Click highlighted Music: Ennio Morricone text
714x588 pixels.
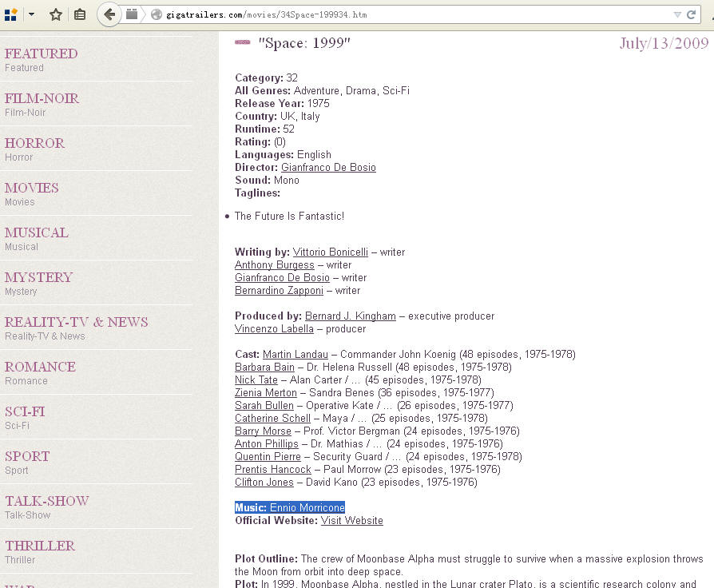click(290, 507)
